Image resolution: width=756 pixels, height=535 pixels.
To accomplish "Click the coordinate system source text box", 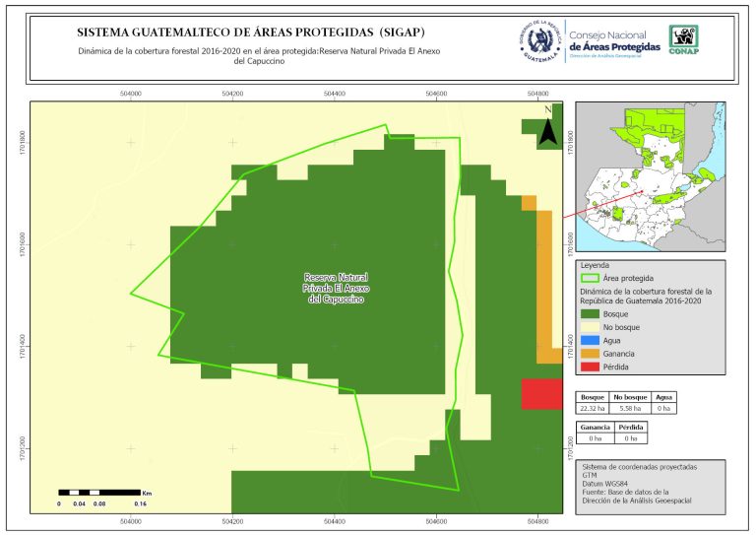I will (650, 484).
